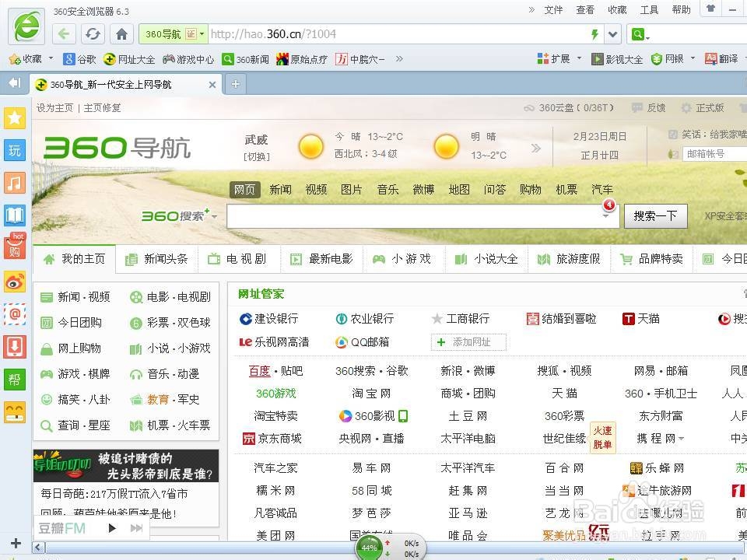Collapse sidebar with tab-bar arrow icon
Screen dimensions: 747x560
pyautogui.click(x=15, y=83)
